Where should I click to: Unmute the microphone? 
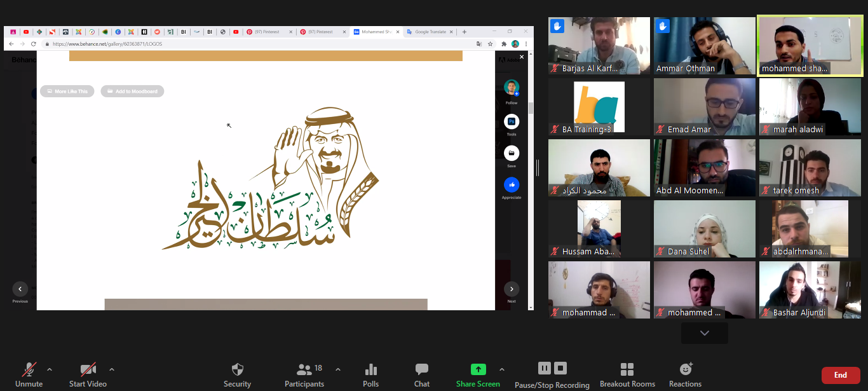(x=29, y=370)
